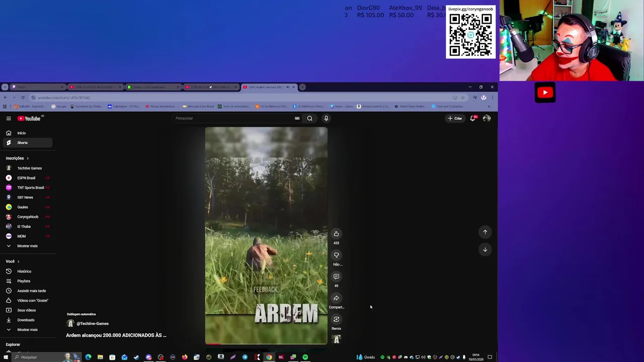Image resolution: width=644 pixels, height=362 pixels.
Task: Select 'Início' in the sidebar
Action: click(28, 133)
